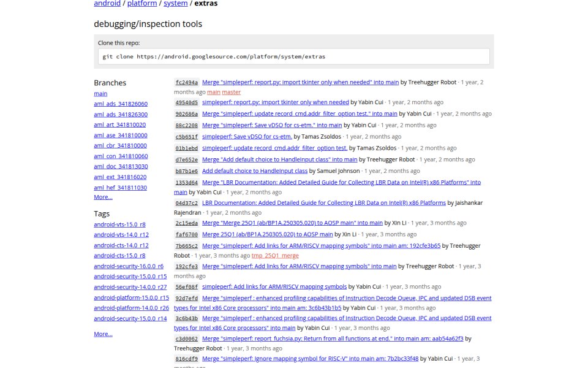Open 'Merge 25Q1 (ab/BP1A.250305.020) to AOSP main' commit

[x=268, y=234]
